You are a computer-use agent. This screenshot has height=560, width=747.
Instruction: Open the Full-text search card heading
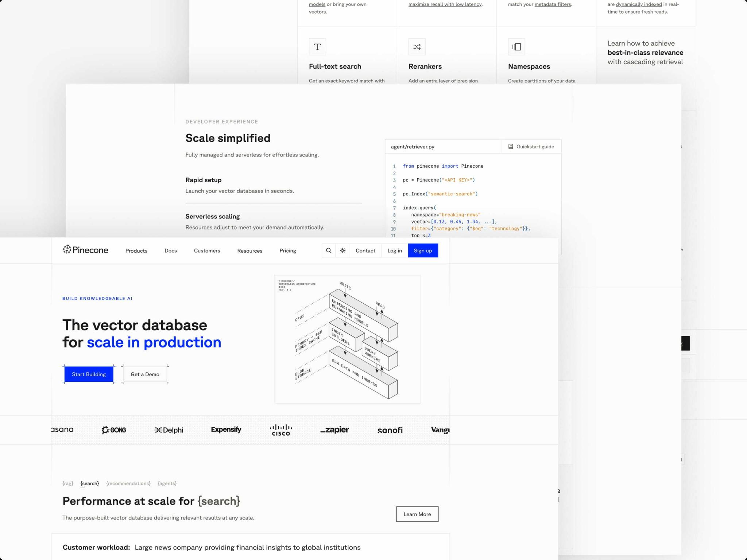pos(335,66)
